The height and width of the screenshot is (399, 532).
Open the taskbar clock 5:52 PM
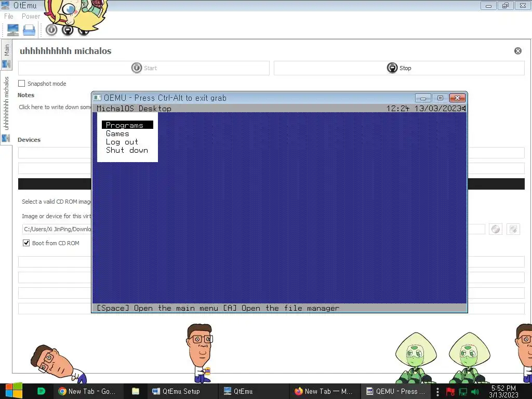point(503,391)
